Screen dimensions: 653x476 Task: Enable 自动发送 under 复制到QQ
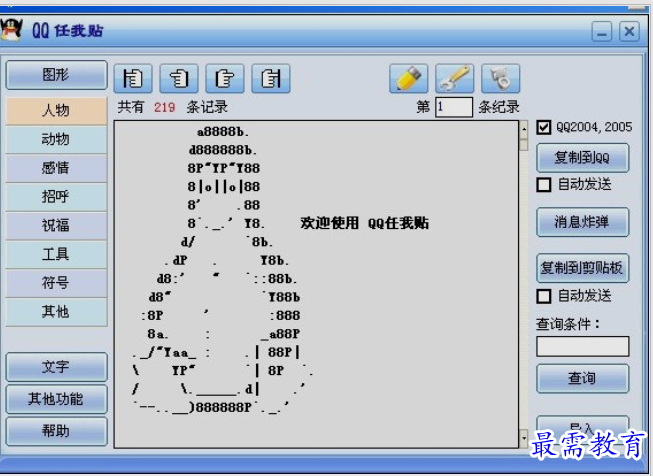[x=543, y=184]
